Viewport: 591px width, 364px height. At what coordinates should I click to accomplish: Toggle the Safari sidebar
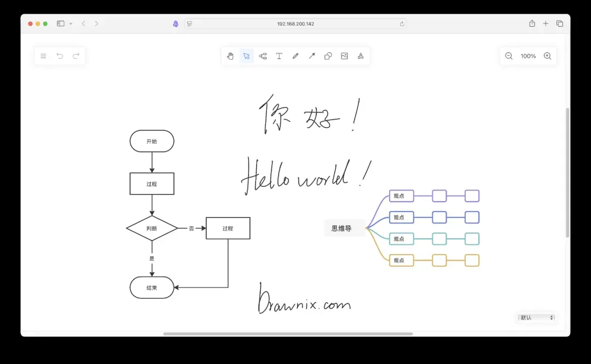tap(61, 24)
